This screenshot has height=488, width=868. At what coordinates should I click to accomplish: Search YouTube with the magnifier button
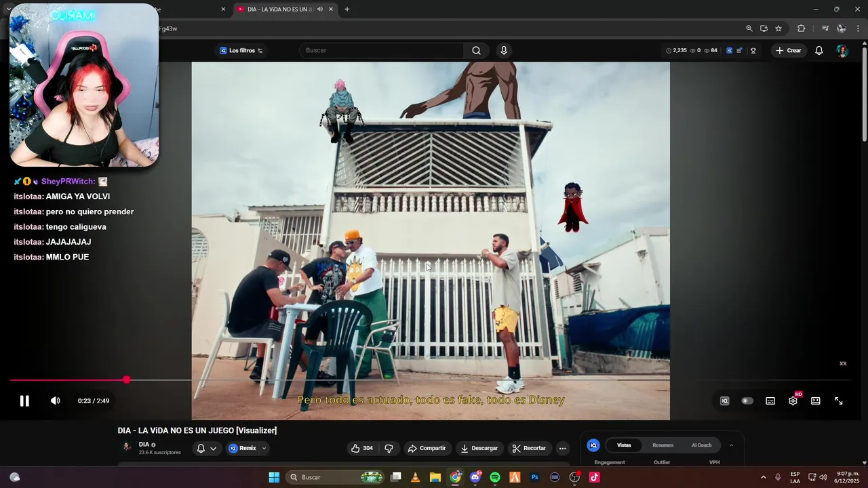(x=476, y=50)
